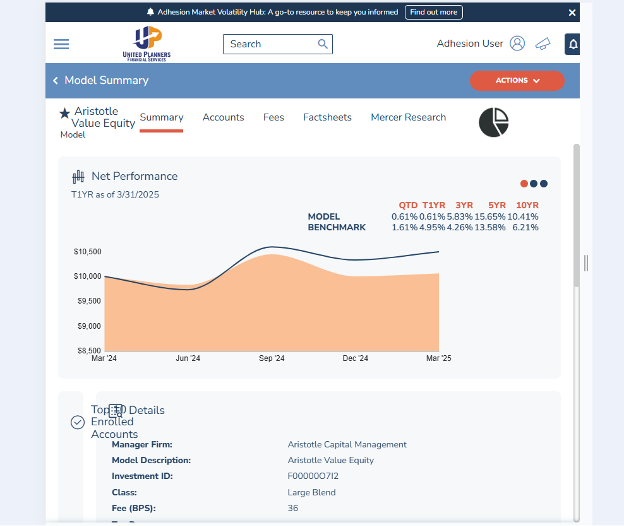Click the benchmark 10YR value 6.21%
Image resolution: width=624 pixels, height=526 pixels.
click(525, 228)
